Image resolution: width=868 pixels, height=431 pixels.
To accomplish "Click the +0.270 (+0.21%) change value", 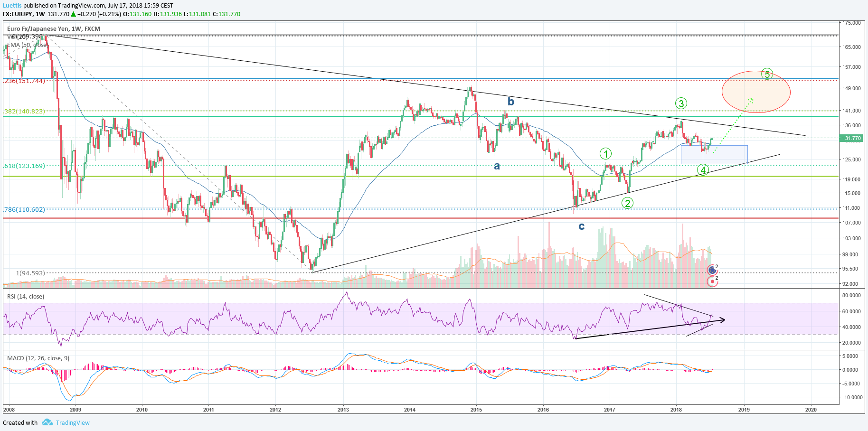I will click(99, 14).
